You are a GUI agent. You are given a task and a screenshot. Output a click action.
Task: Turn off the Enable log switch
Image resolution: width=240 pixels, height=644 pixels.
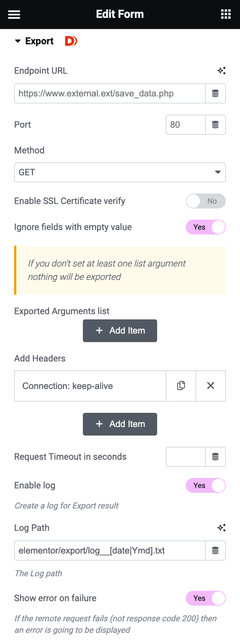[206, 485]
